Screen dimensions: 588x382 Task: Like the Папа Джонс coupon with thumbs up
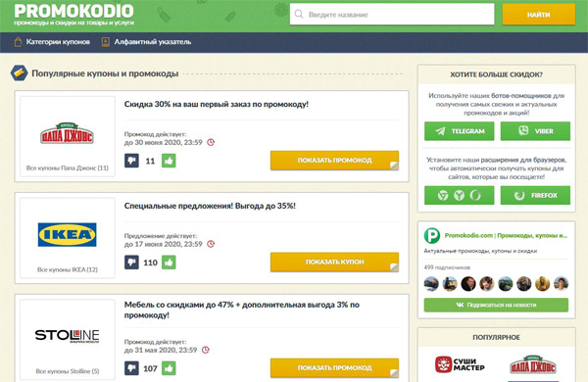[169, 161]
